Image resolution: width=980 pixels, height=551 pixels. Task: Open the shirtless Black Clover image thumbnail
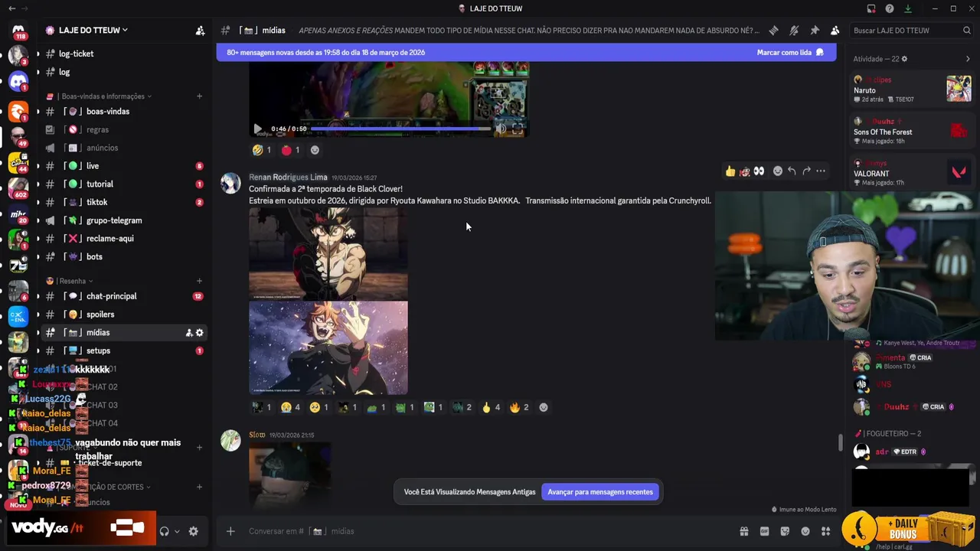coord(328,253)
